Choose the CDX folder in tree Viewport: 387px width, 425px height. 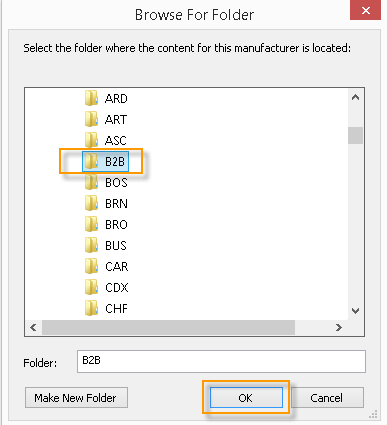106,287
